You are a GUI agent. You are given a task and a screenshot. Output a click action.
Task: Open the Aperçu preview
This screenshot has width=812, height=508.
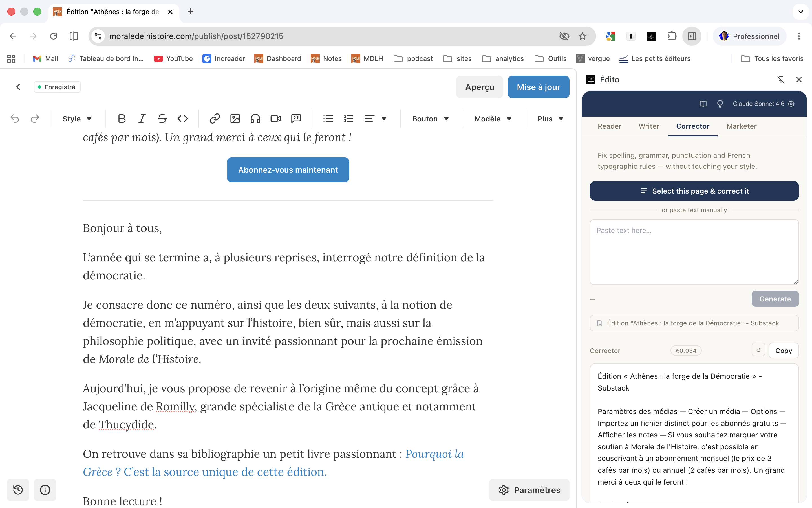click(x=480, y=87)
